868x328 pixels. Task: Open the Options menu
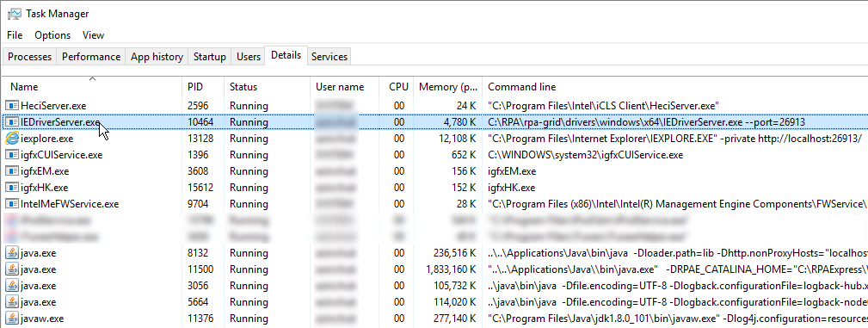click(x=52, y=35)
